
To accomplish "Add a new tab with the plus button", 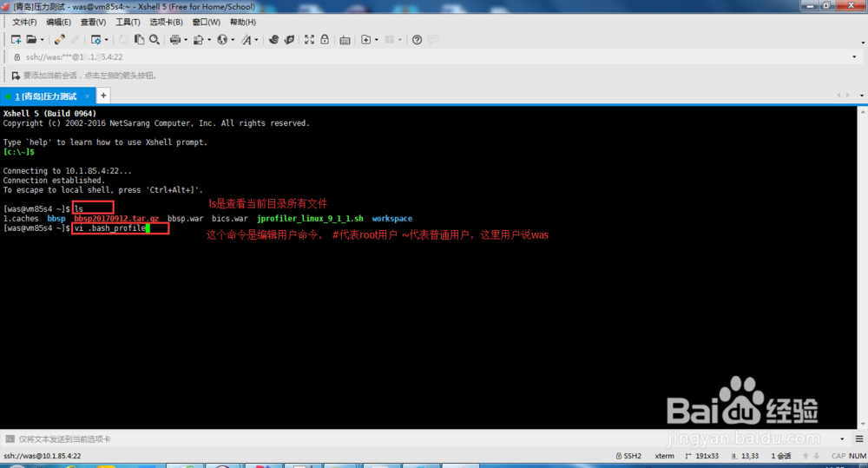I will (103, 96).
